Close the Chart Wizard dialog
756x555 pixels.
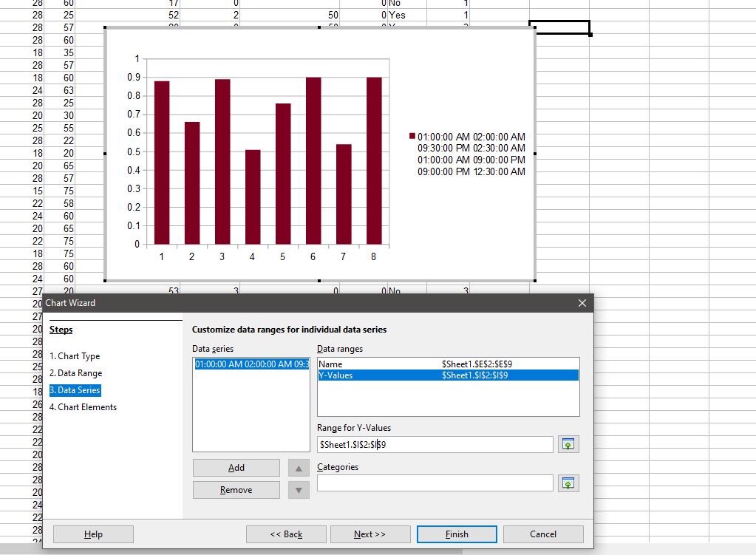coord(582,303)
